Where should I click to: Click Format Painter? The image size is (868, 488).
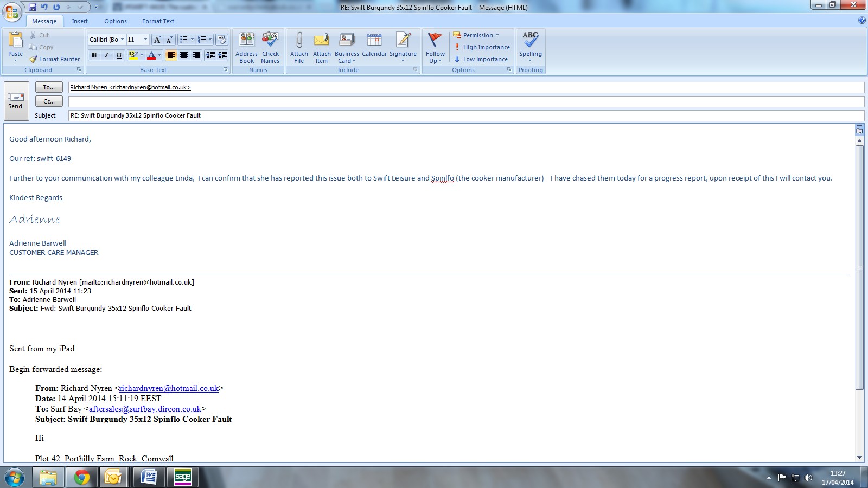pyautogui.click(x=55, y=59)
